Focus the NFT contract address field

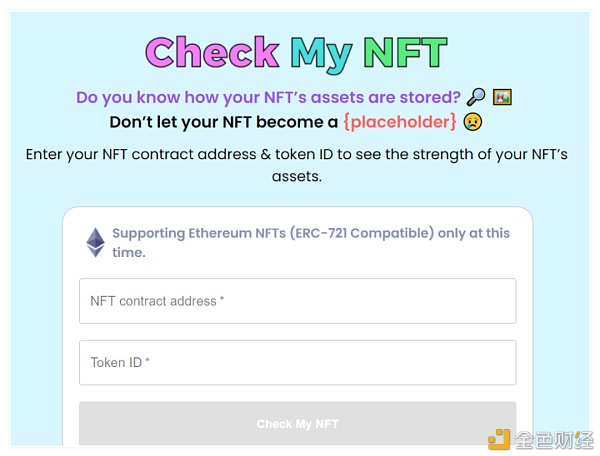click(x=297, y=301)
